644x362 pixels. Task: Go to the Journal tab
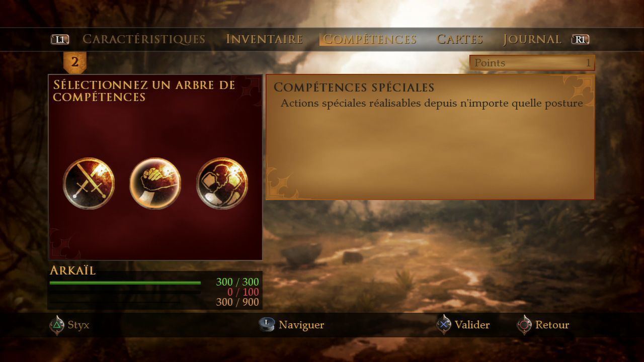point(532,39)
